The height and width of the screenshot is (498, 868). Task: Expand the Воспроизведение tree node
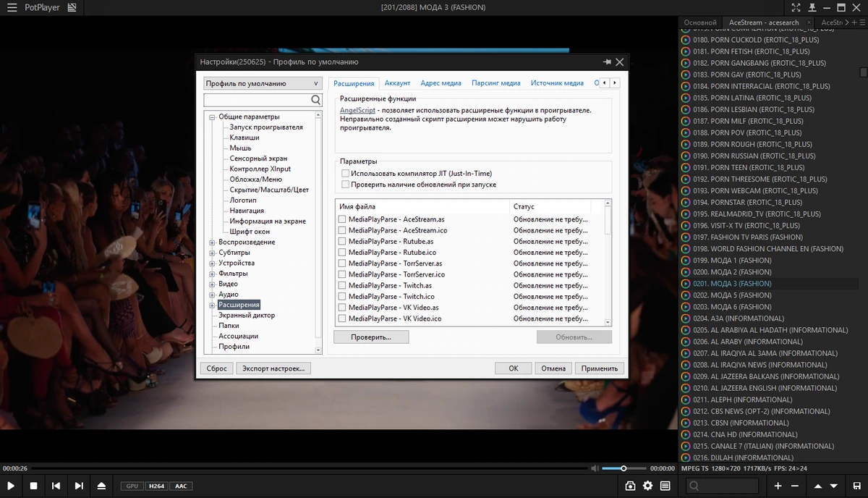[213, 242]
